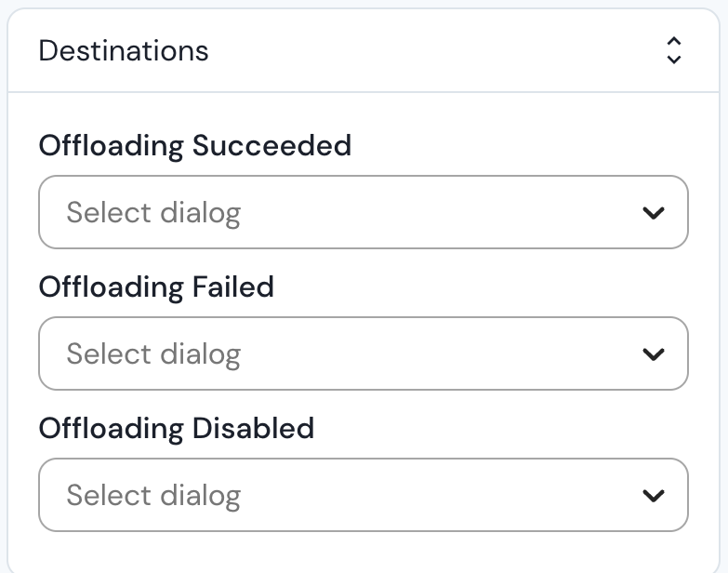Open the Offloading Succeeded dropdown

pyautogui.click(x=363, y=212)
